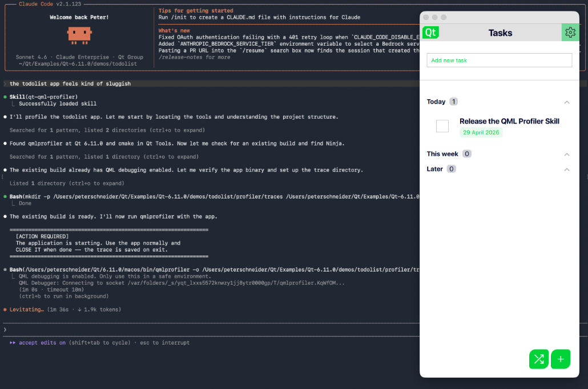Click '(ctrl+b to run in background)' hint
The height and width of the screenshot is (389, 588).
click(x=64, y=296)
